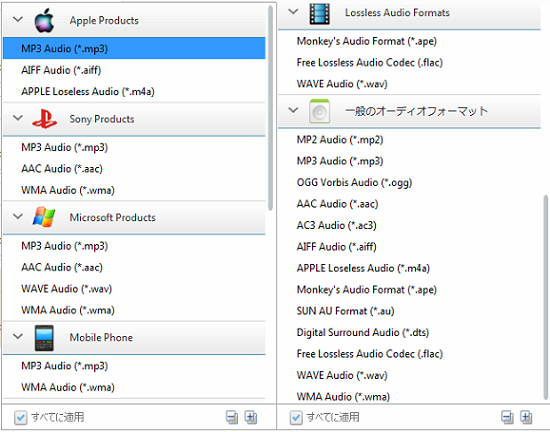Select MP3 Audio under 一般のオーディオフォーマット
The width and height of the screenshot is (550, 432).
[409, 161]
